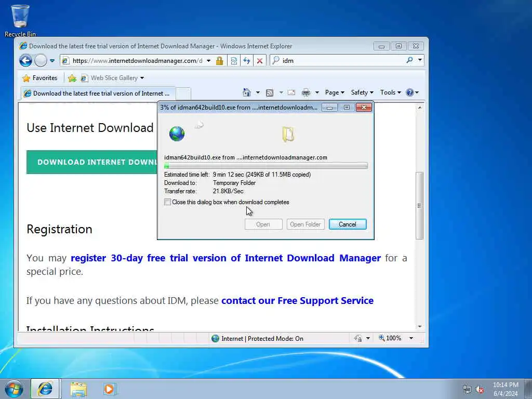532x399 pixels.
Task: Click the disabled Open Folder button
Action: pos(305,224)
